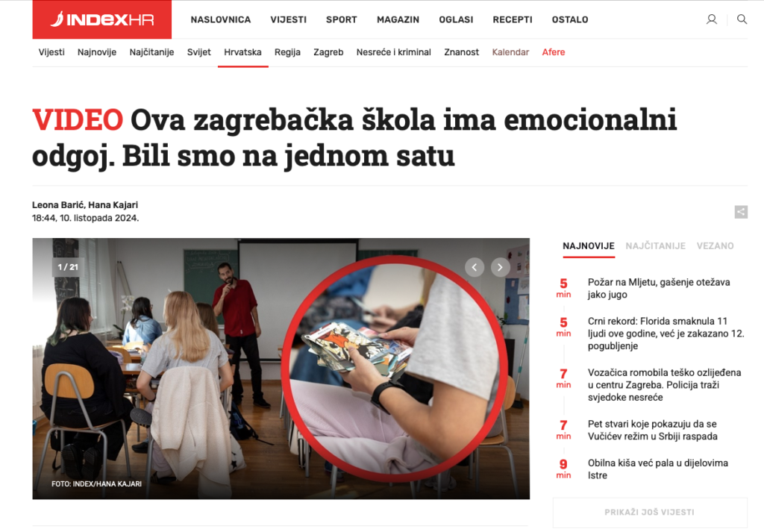Open Nesreće i kriminal subcategory
Image resolution: width=764 pixels, height=532 pixels.
(x=394, y=52)
